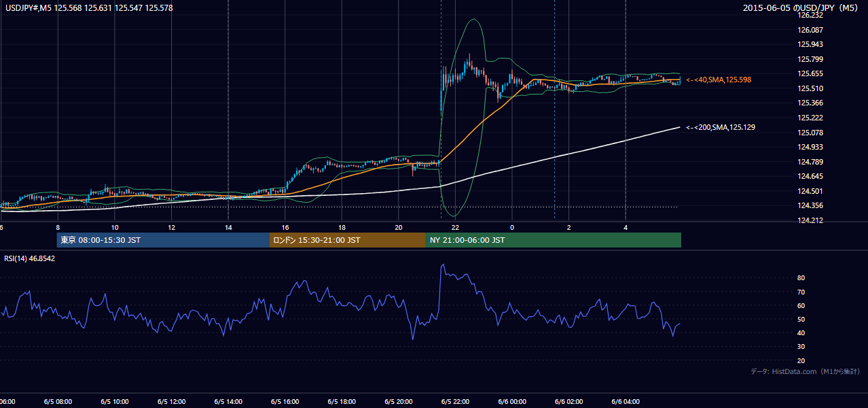
Task: Click price axis value 125.078
Action: tap(811, 133)
